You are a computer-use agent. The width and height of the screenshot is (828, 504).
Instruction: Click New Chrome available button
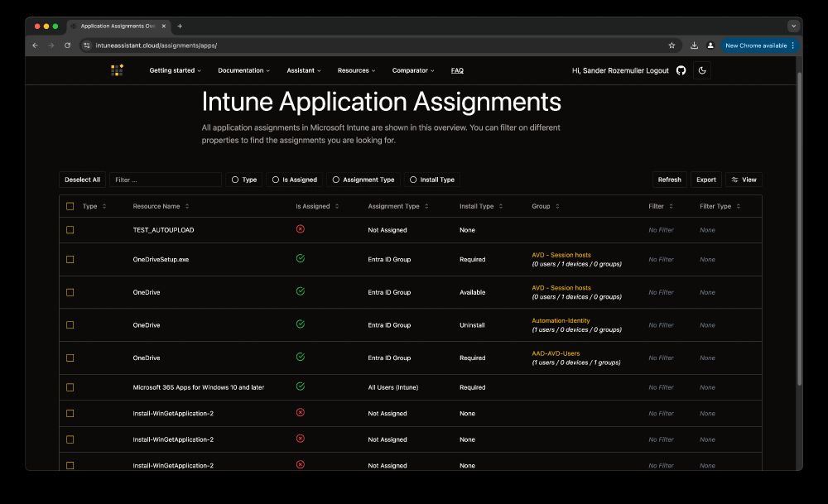(x=760, y=46)
